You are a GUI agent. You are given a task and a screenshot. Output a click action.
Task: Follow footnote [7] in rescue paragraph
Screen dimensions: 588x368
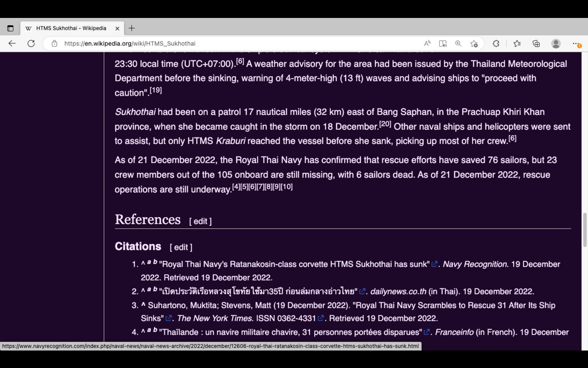tap(260, 187)
